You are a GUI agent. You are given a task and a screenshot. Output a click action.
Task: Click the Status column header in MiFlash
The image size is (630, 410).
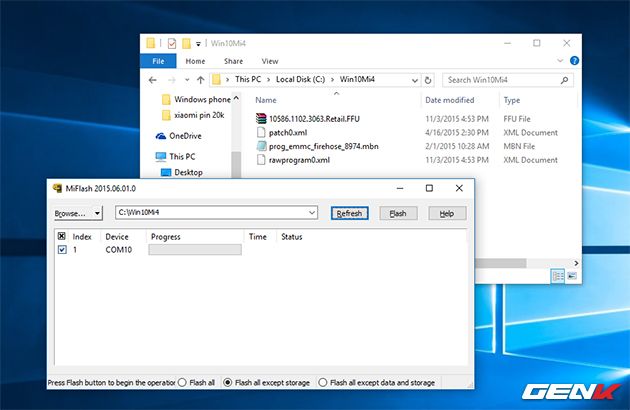[292, 237]
